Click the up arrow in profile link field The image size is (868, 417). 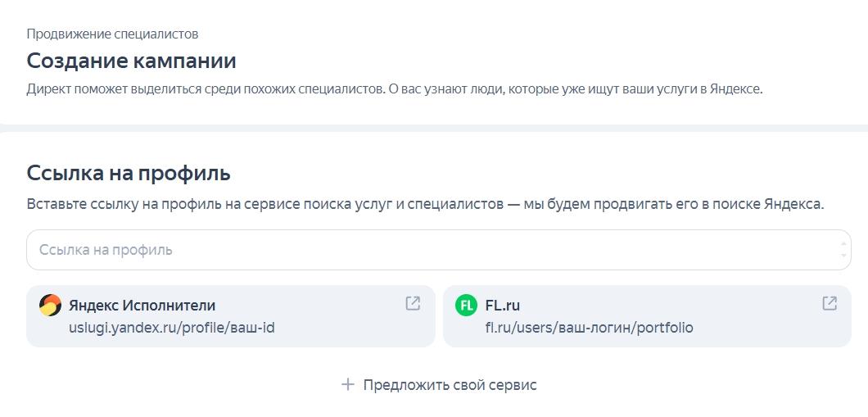(x=844, y=244)
